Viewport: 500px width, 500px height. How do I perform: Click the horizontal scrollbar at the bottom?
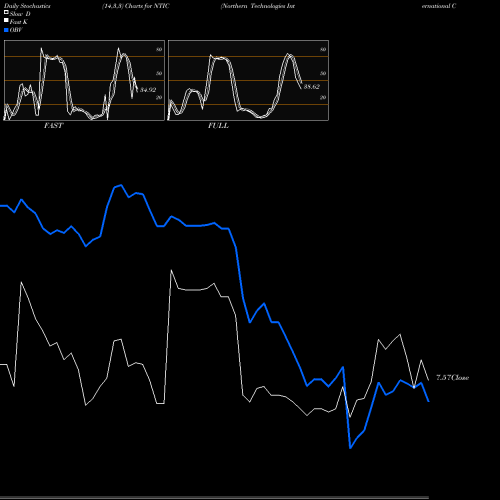point(214,498)
